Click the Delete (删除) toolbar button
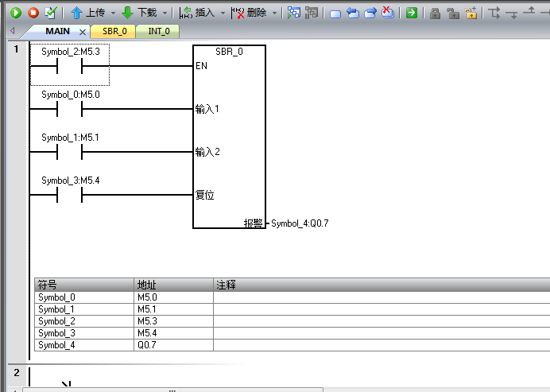This screenshot has height=392, width=550. pos(250,13)
